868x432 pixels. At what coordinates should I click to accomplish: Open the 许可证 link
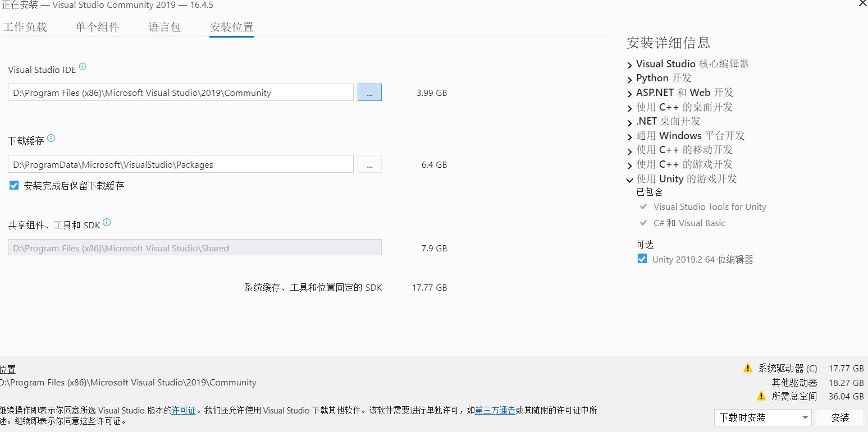coord(184,410)
